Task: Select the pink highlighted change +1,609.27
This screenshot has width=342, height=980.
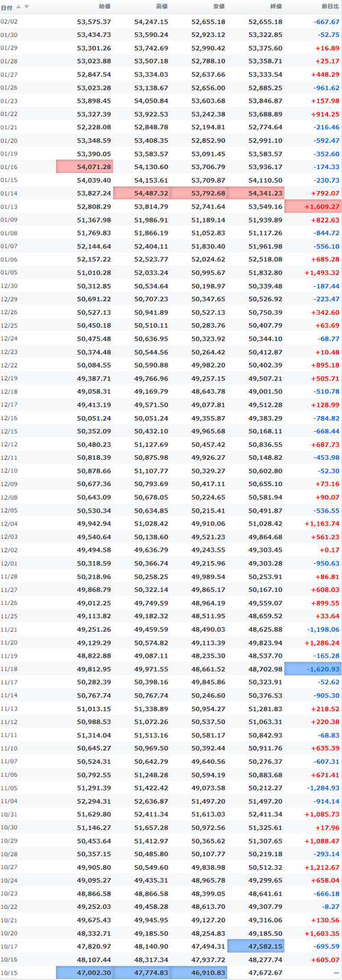Action: [x=313, y=207]
